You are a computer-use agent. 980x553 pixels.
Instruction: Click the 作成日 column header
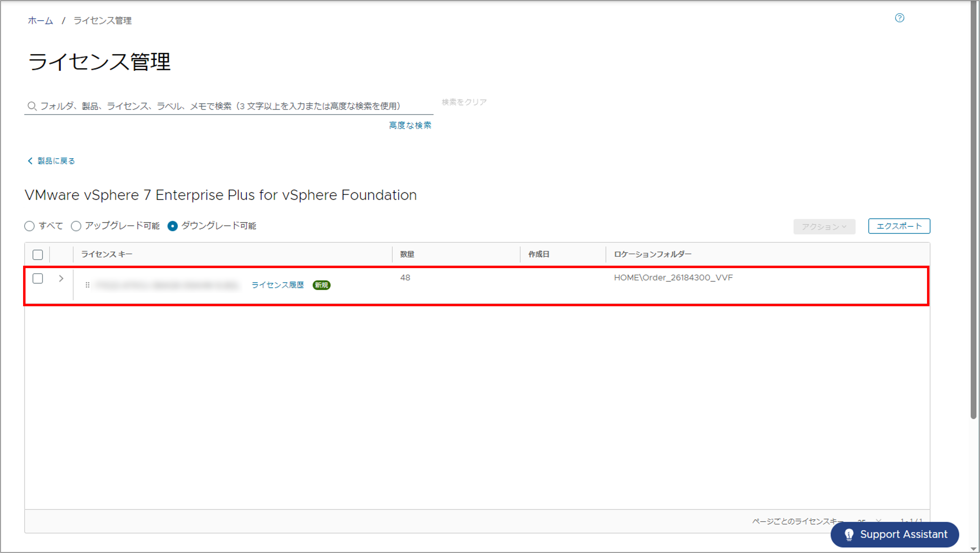[x=539, y=254]
